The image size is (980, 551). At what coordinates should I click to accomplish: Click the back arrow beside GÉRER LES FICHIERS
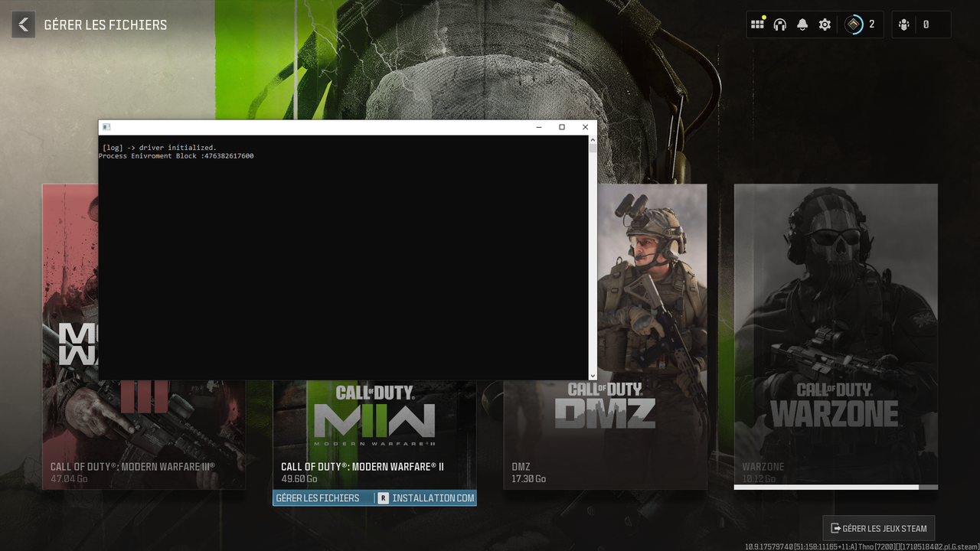[x=23, y=24]
